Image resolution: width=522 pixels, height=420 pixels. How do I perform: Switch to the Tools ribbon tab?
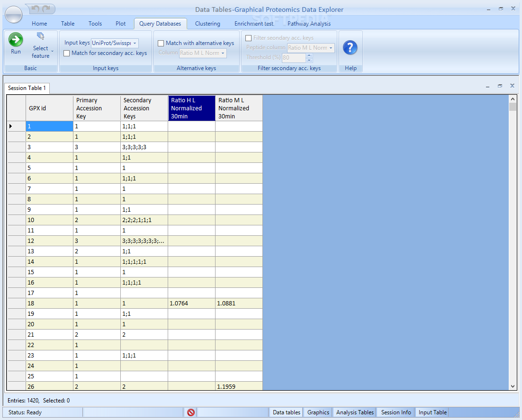pos(95,24)
